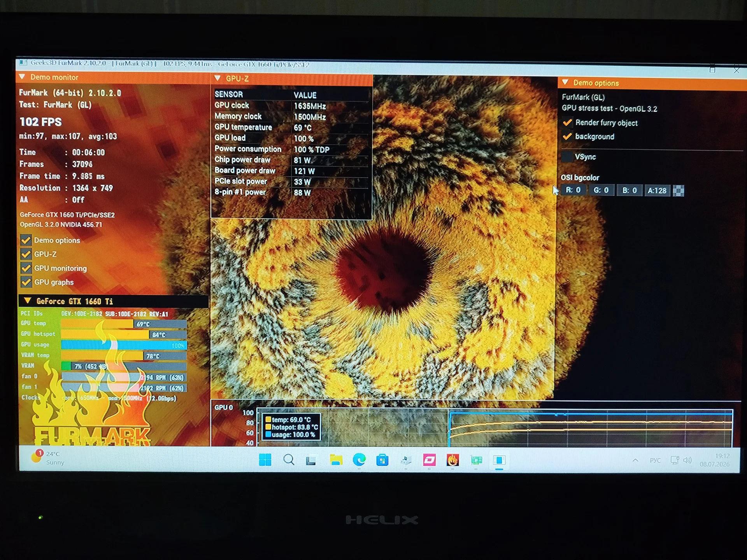Click the GPU temperature 69 °C value

point(303,128)
